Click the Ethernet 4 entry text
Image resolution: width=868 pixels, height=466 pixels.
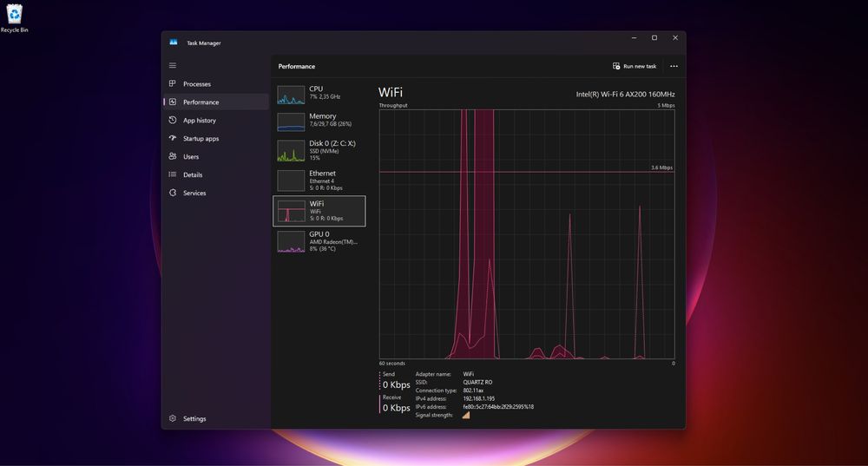325,180
